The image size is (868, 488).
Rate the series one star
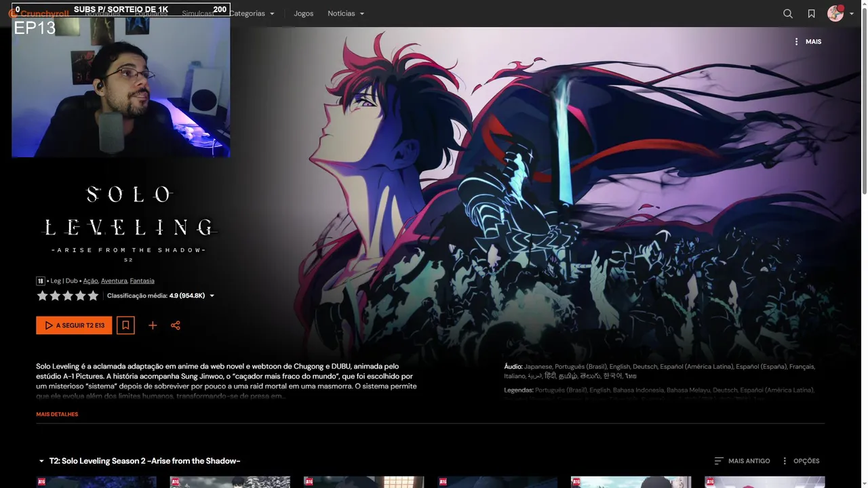[x=42, y=296]
